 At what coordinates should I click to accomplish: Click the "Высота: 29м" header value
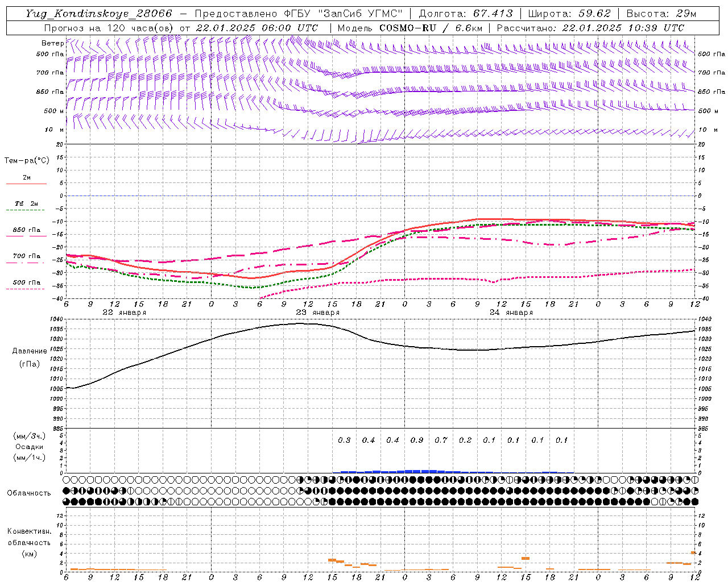coord(661,14)
